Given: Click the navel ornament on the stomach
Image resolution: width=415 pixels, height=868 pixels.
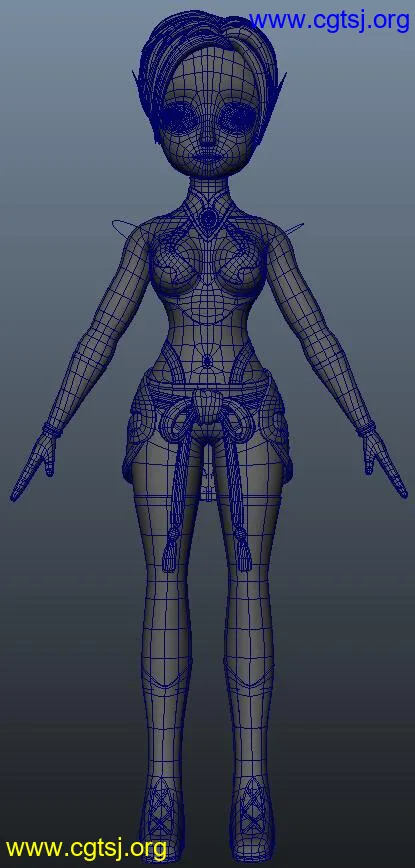Looking at the screenshot, I should pos(207,361).
